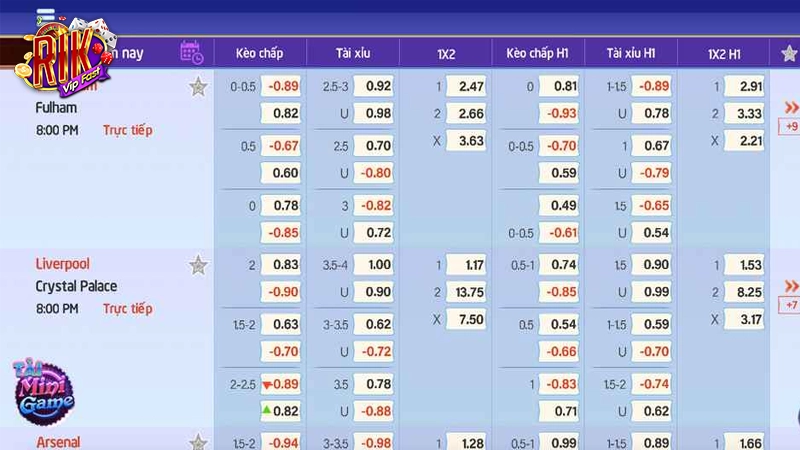Select the -0.72 under odds for Liverpool match
Screen dimensions: 800x450
(373, 351)
